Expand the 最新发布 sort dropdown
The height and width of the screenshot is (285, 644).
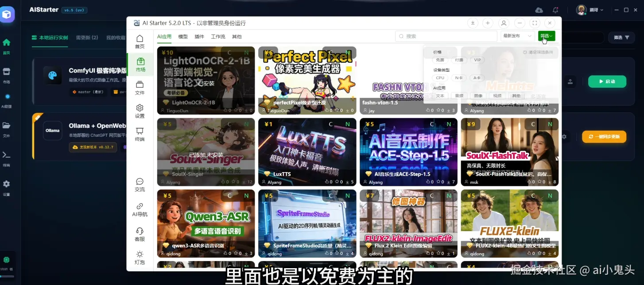point(518,36)
